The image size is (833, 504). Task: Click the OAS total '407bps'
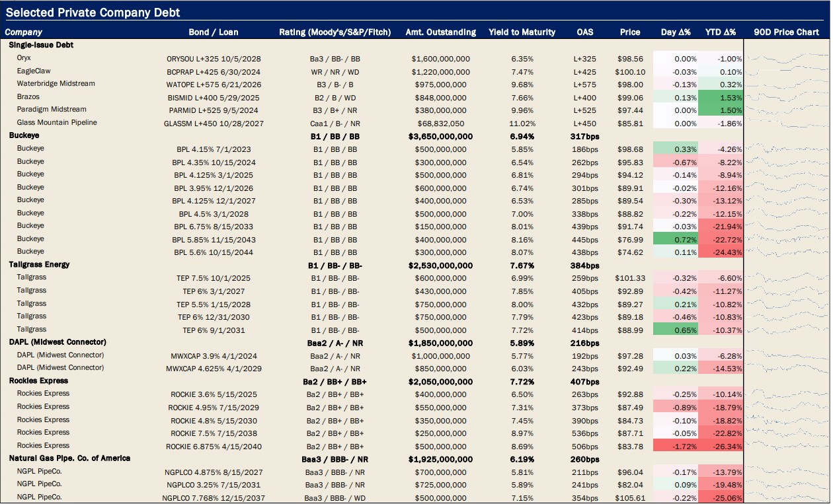click(x=585, y=382)
